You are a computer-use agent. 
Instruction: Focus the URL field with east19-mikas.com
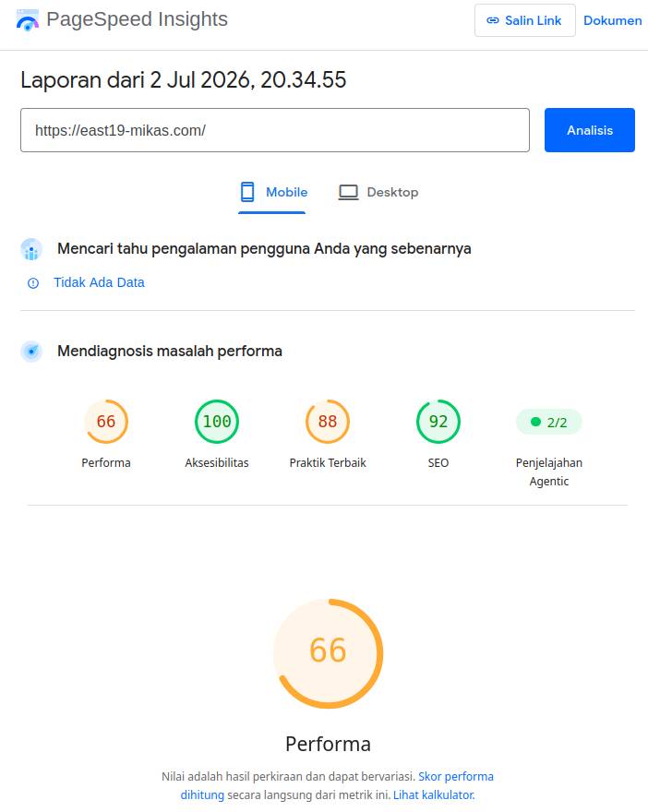[275, 130]
